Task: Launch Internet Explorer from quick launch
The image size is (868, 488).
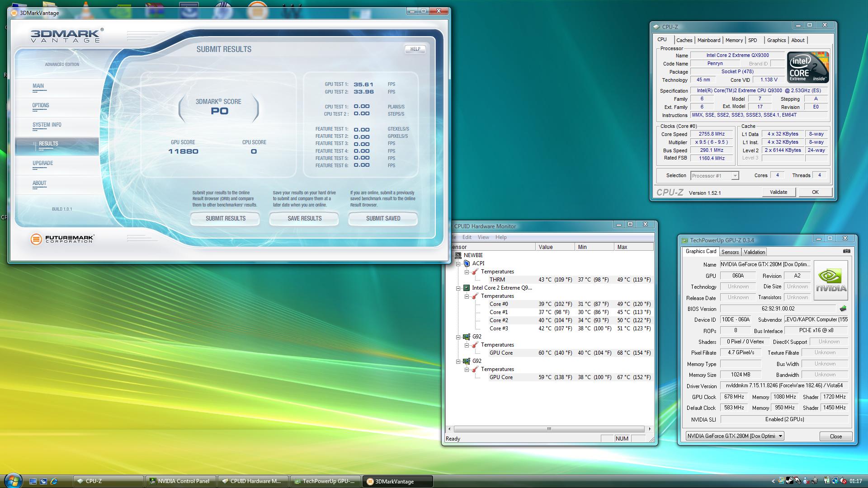Action: (54, 481)
